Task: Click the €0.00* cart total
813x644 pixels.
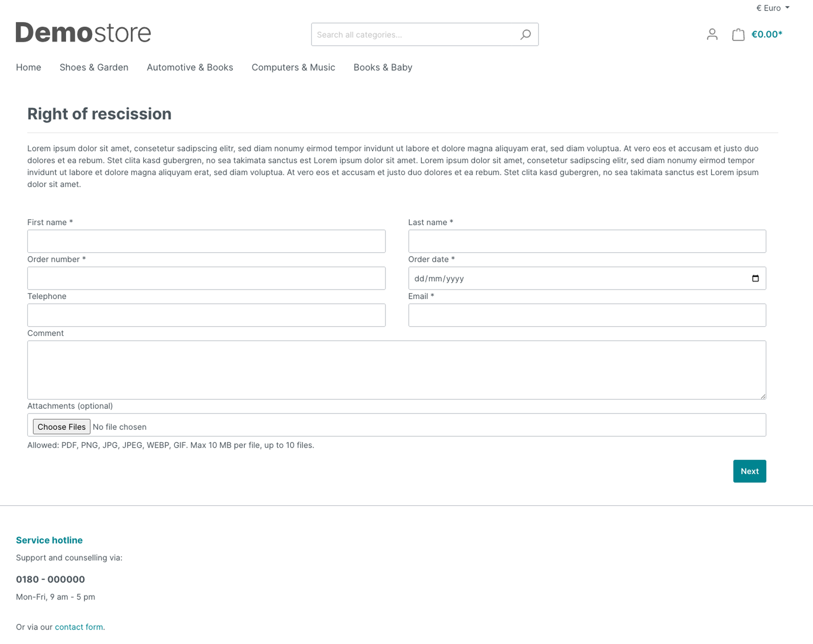Action: click(x=767, y=34)
